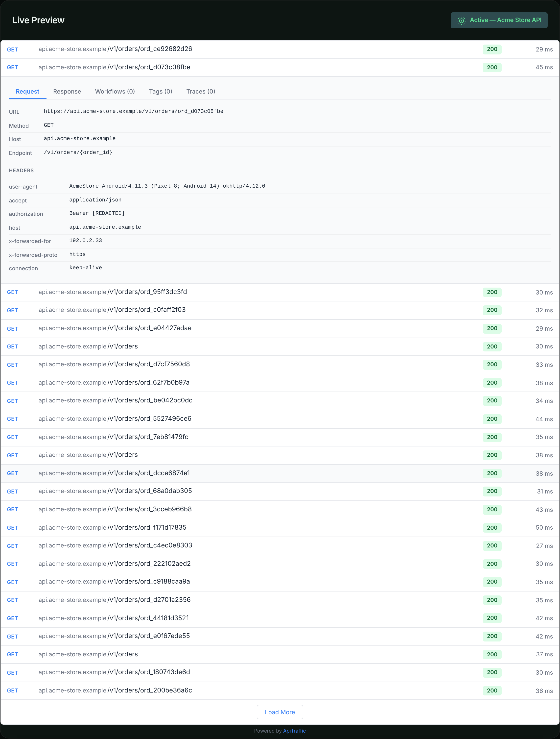The width and height of the screenshot is (560, 739).
Task: Click the live signal icon in Active badge
Action: pyautogui.click(x=461, y=20)
